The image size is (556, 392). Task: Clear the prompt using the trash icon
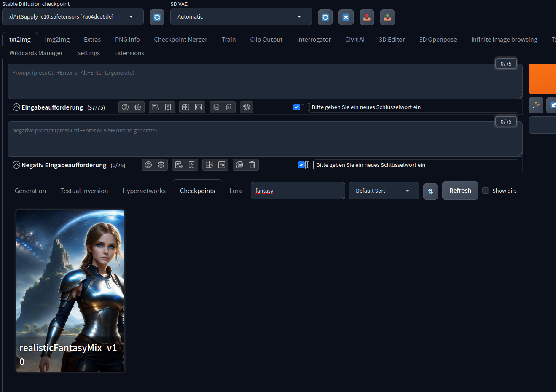(x=229, y=107)
